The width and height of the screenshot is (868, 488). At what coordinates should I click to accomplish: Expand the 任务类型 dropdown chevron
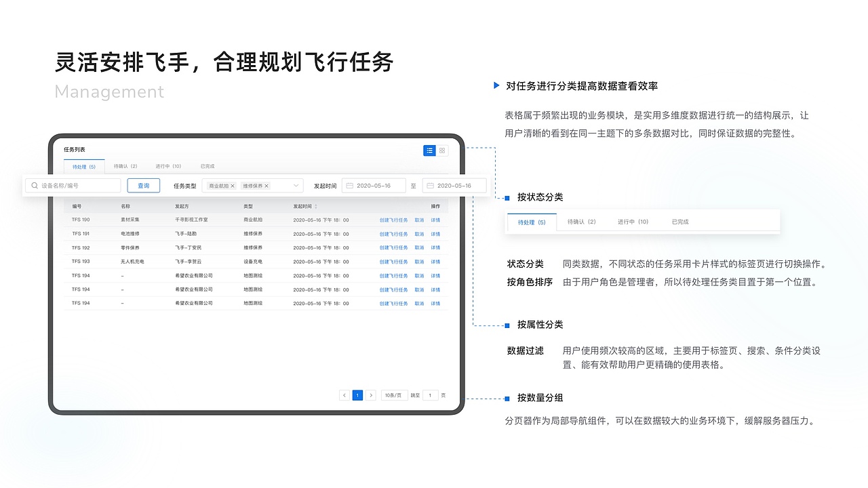tap(295, 185)
